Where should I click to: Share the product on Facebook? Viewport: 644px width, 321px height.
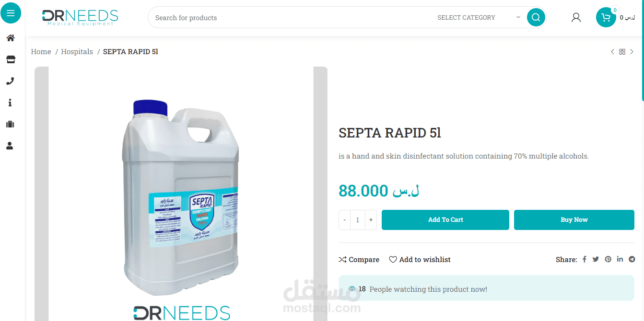pyautogui.click(x=585, y=259)
